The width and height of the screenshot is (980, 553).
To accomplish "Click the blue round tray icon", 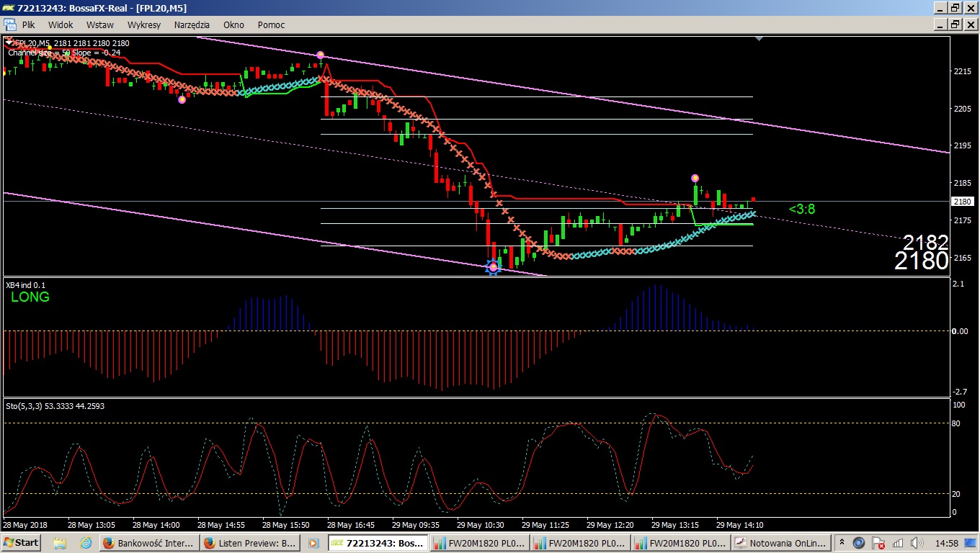I will coord(859,542).
